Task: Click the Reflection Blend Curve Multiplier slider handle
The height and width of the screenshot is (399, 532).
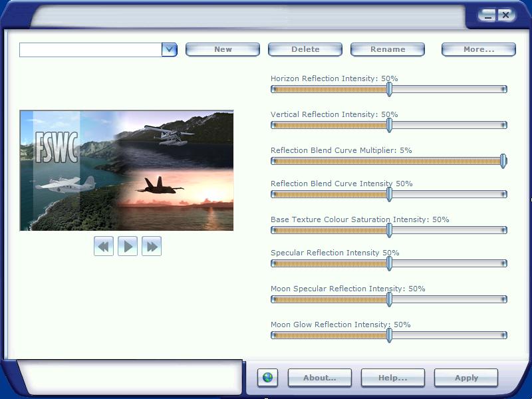Action: point(503,161)
